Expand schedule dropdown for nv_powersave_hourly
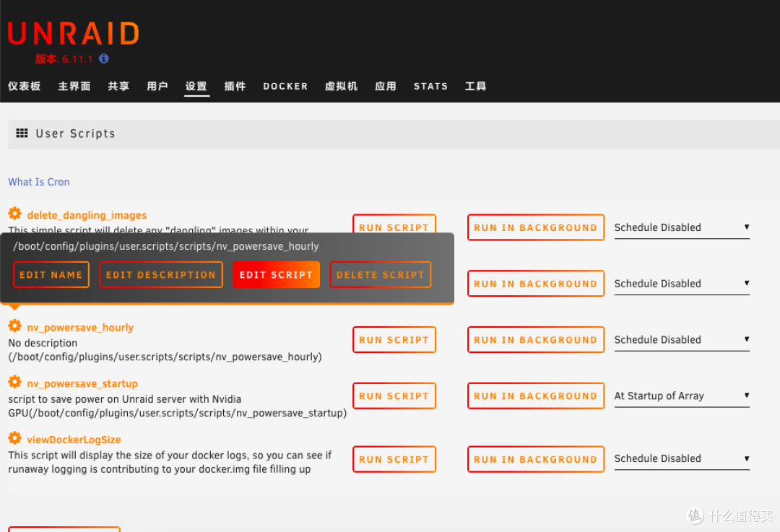Viewport: 780px width, 532px height. tap(681, 340)
